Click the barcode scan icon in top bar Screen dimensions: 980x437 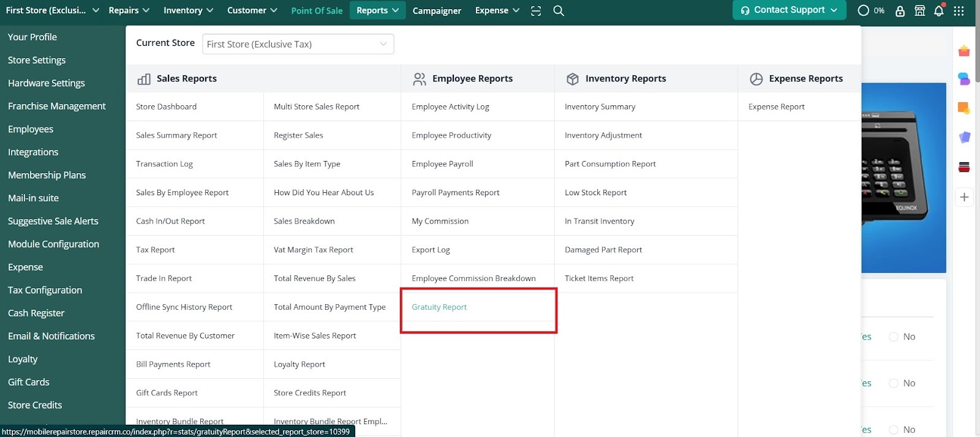pos(536,10)
